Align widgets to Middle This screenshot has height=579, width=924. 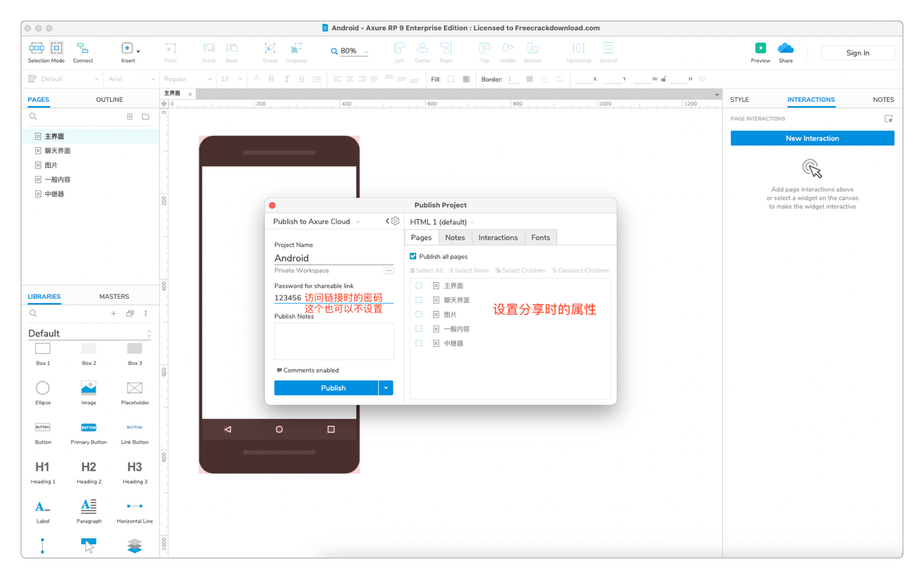tap(508, 48)
